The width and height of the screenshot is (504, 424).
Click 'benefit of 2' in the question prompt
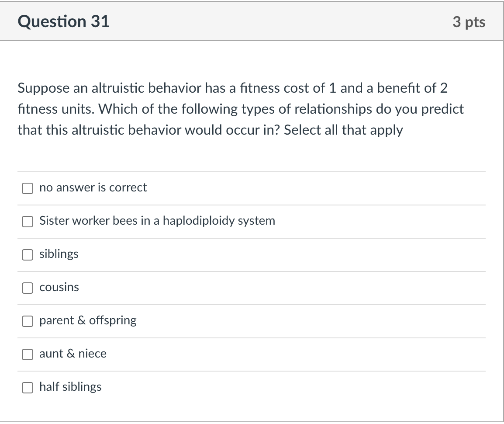[x=413, y=88]
